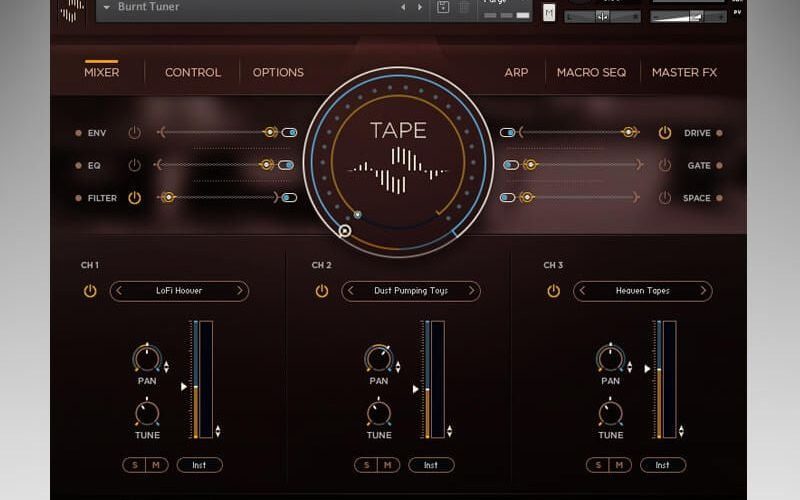Toggle the ENV power button
The image size is (800, 500).
tap(134, 133)
